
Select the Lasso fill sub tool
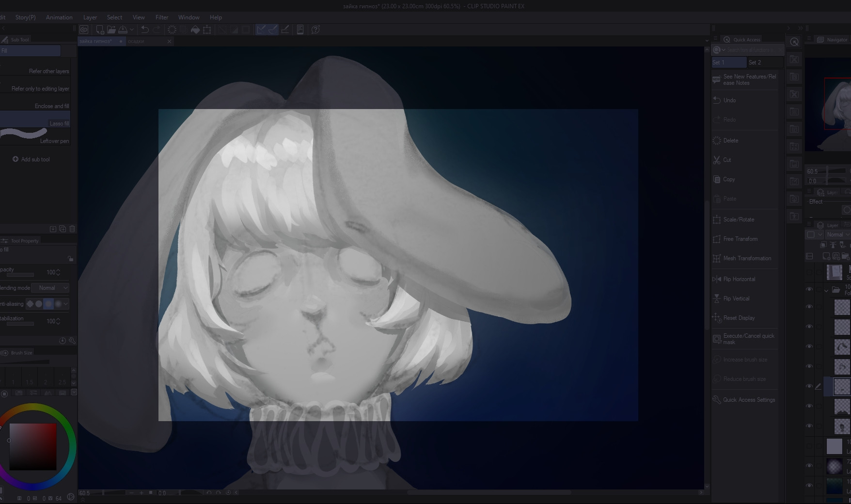[x=35, y=119]
